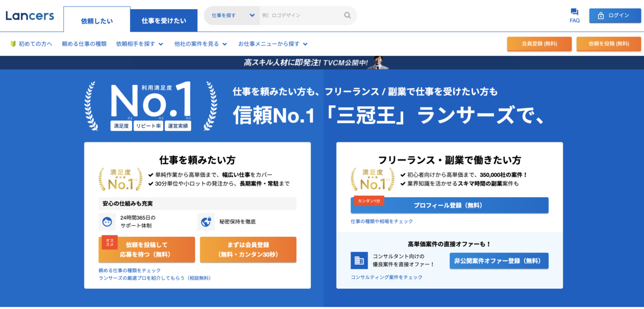Switch to the 仕事を受けたい tab

pos(164,21)
